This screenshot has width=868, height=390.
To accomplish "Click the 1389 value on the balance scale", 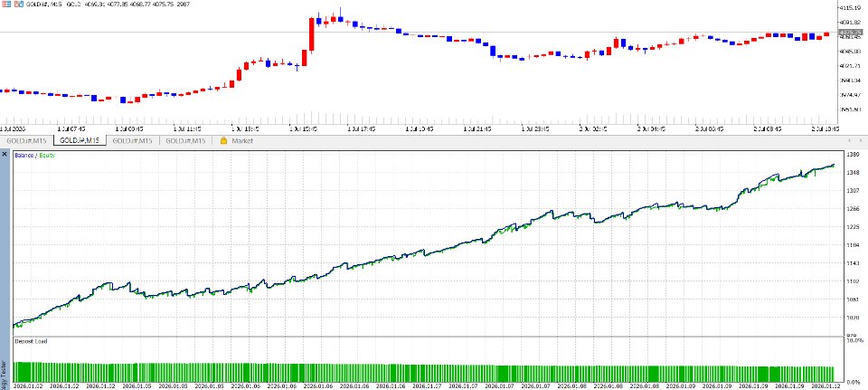I will coord(853,154).
